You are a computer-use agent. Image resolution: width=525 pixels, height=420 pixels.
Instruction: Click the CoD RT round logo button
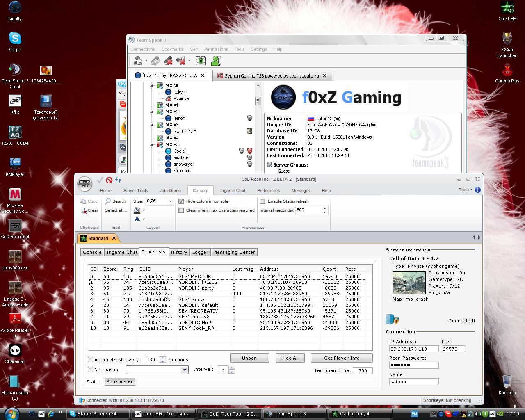coord(84,183)
